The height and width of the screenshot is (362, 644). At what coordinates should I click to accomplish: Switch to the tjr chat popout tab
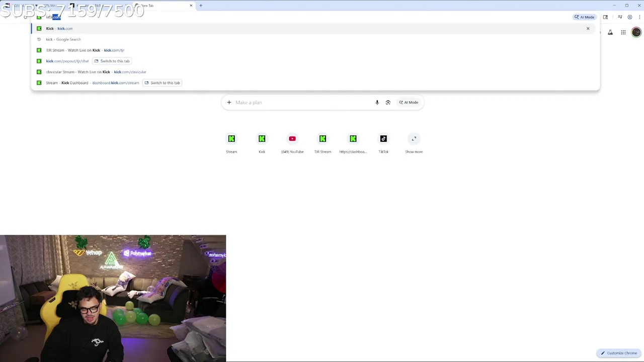pyautogui.click(x=112, y=61)
